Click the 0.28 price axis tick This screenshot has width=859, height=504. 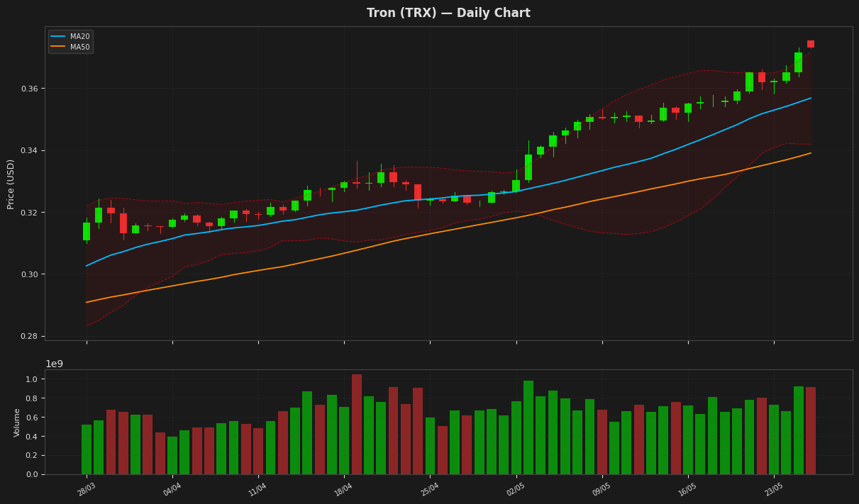[28, 336]
